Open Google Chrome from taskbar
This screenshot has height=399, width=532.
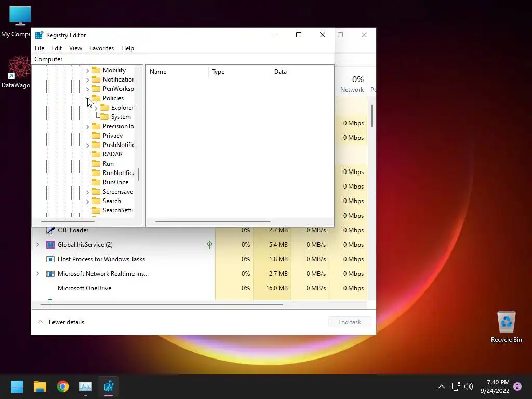(63, 387)
